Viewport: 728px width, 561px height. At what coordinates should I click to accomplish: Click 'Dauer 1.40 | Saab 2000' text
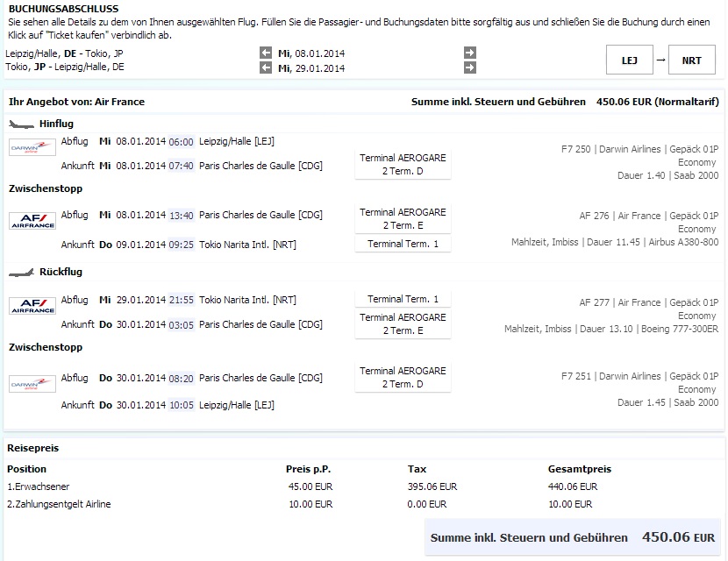point(667,175)
